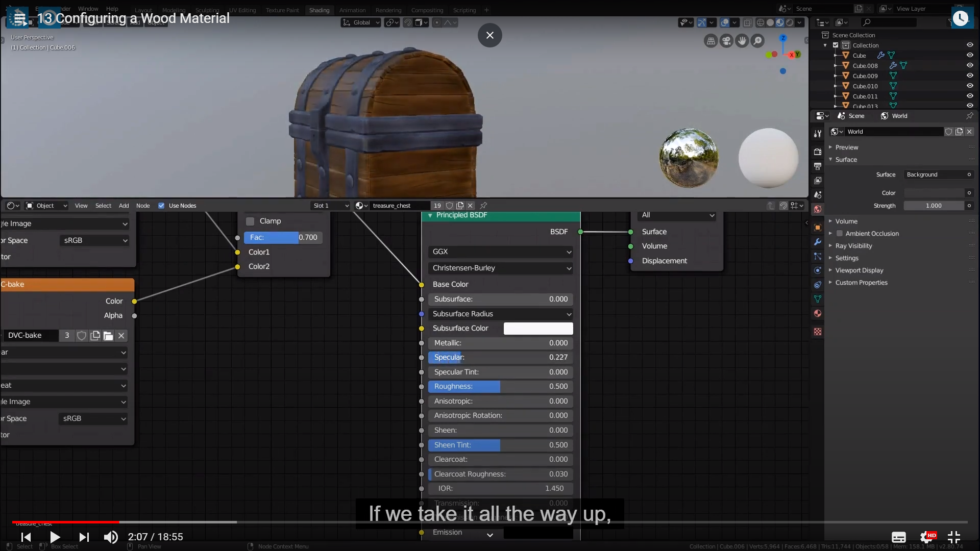Open the Node menu in the node editor
Image resolution: width=980 pixels, height=551 pixels.
(143, 206)
